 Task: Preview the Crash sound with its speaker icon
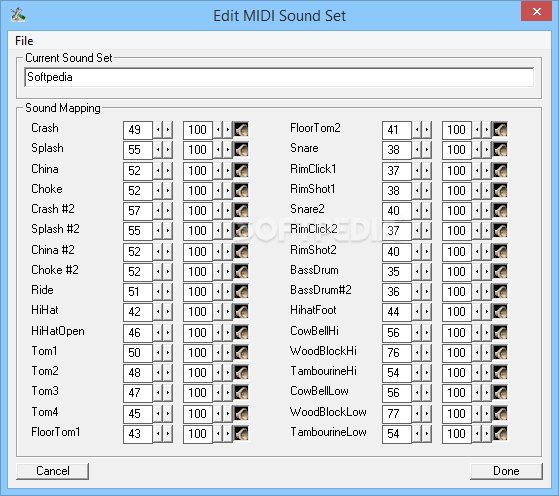[241, 130]
